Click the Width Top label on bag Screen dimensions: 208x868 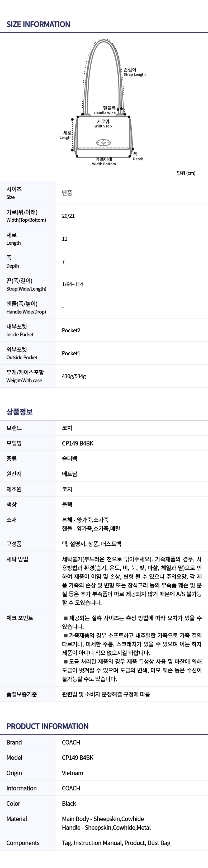point(103,124)
